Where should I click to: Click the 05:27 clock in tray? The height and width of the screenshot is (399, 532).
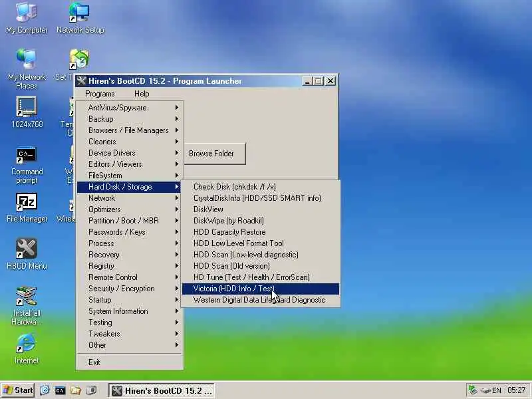point(517,390)
